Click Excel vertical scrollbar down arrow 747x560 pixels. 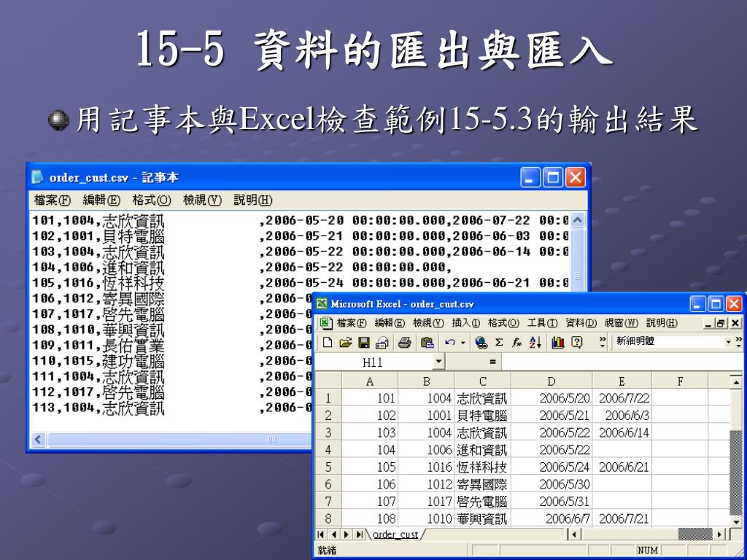[x=736, y=522]
